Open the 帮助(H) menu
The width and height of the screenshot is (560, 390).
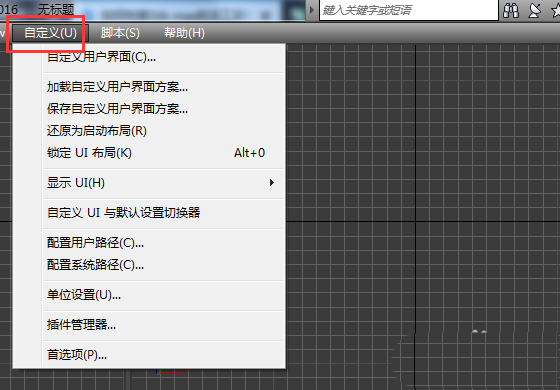click(184, 33)
